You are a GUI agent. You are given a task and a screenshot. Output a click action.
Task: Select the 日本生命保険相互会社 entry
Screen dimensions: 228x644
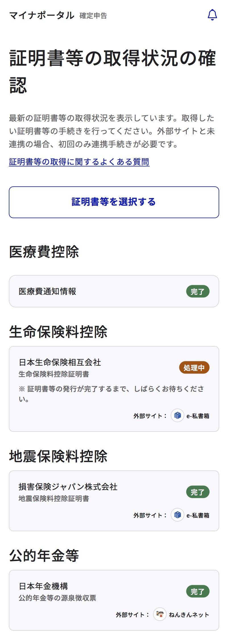[x=60, y=362]
